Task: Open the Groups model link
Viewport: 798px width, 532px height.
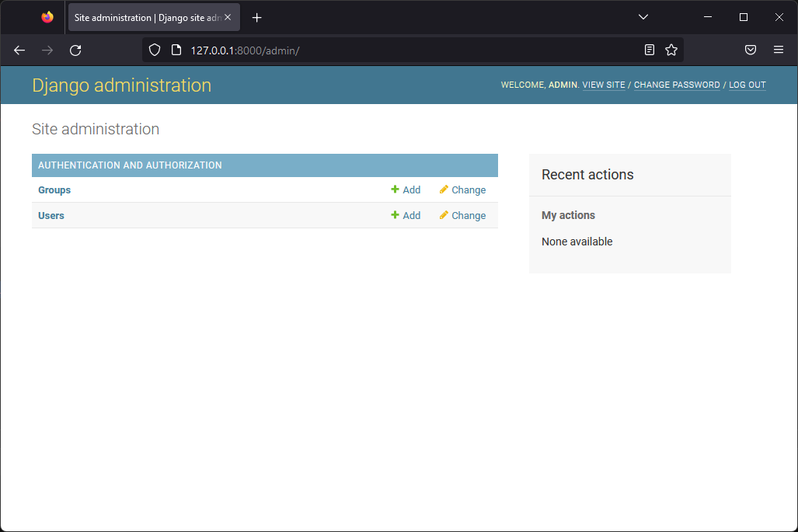Action: (54, 190)
